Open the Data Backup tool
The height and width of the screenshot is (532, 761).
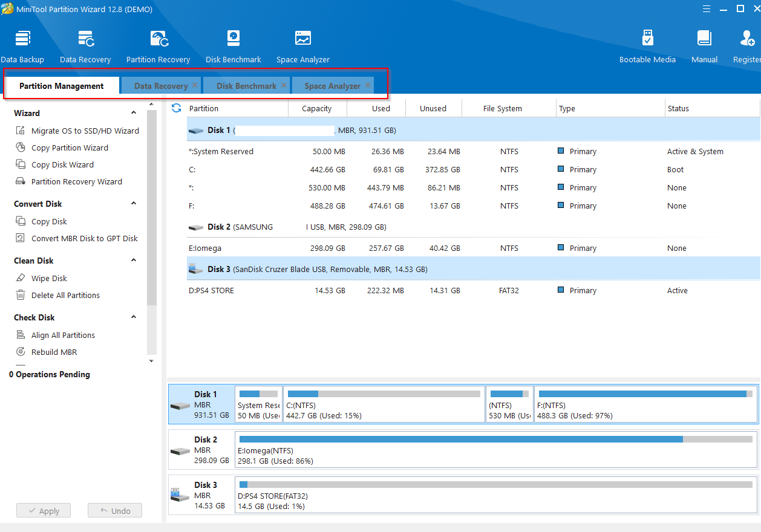pos(22,46)
